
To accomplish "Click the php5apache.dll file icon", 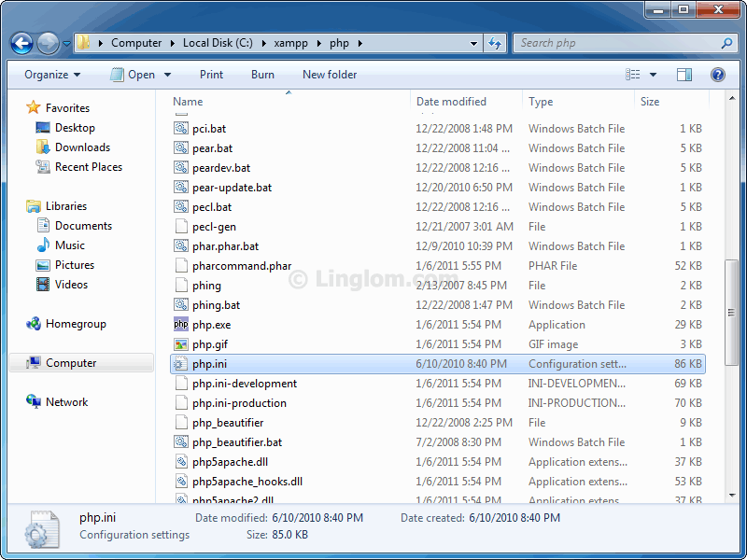I will coord(181,461).
